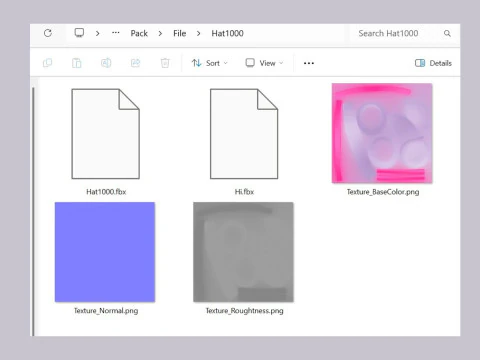Expand the chevron after the Pack breadcrumb

point(160,33)
